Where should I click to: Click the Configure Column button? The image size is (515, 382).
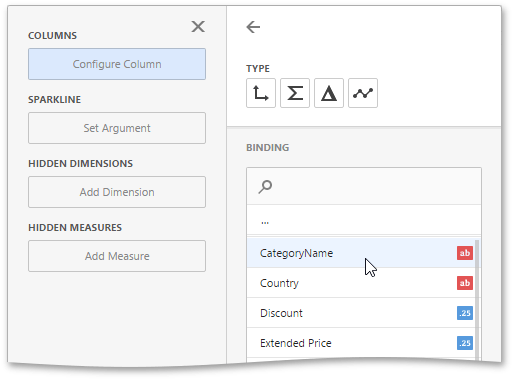[117, 64]
